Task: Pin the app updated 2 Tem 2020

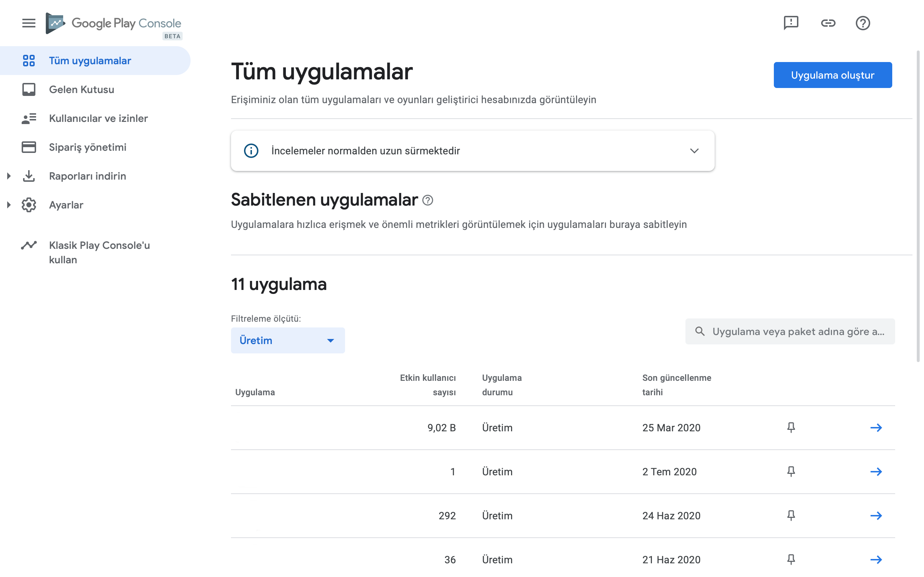Action: pyautogui.click(x=791, y=472)
